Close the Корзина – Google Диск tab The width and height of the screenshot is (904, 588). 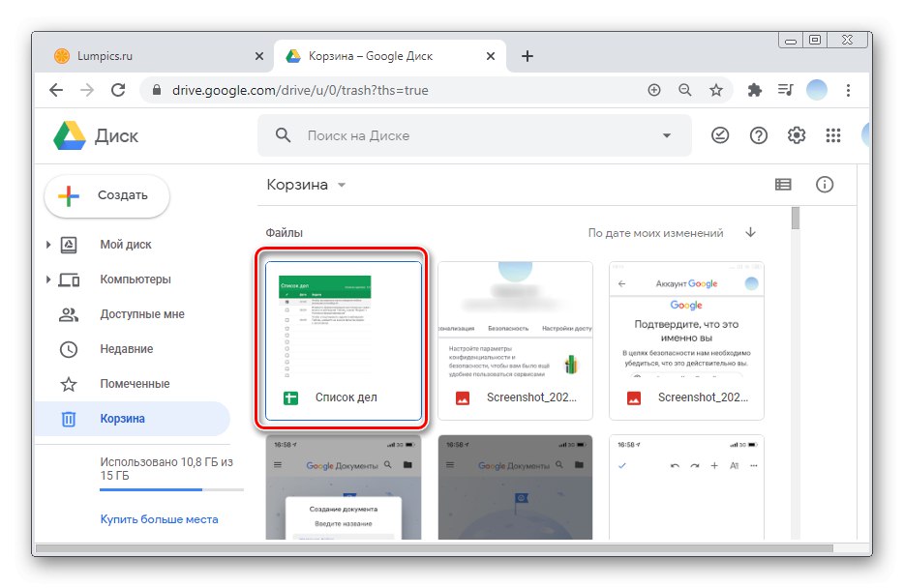[490, 56]
